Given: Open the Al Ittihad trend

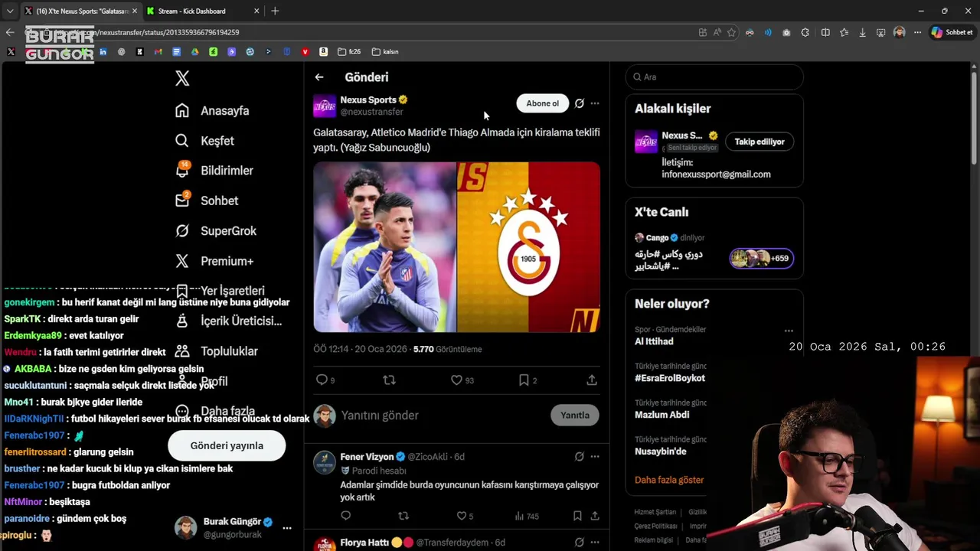Looking at the screenshot, I should 654,341.
